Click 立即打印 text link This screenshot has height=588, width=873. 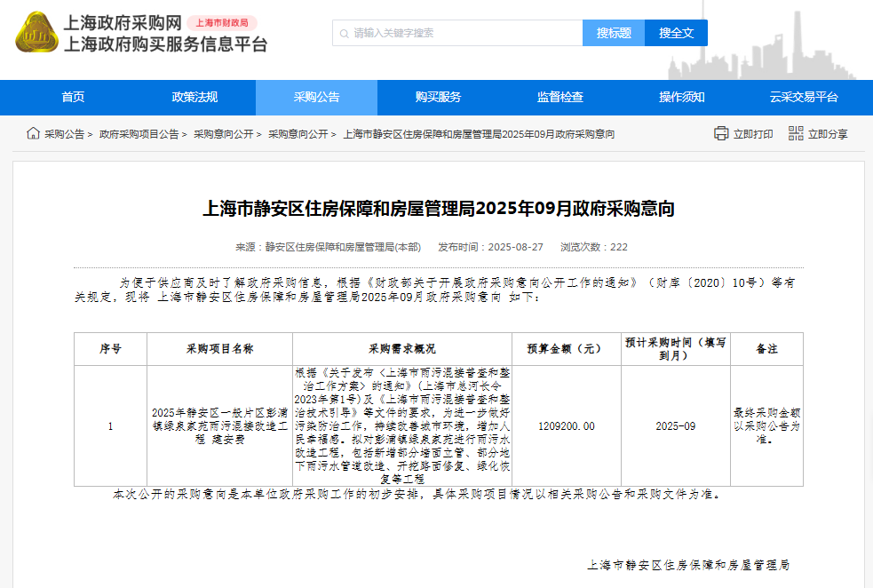753,134
